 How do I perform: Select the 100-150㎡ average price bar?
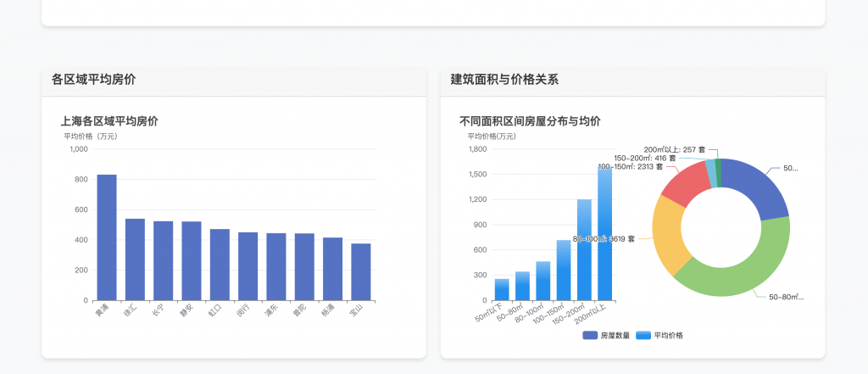(x=564, y=271)
